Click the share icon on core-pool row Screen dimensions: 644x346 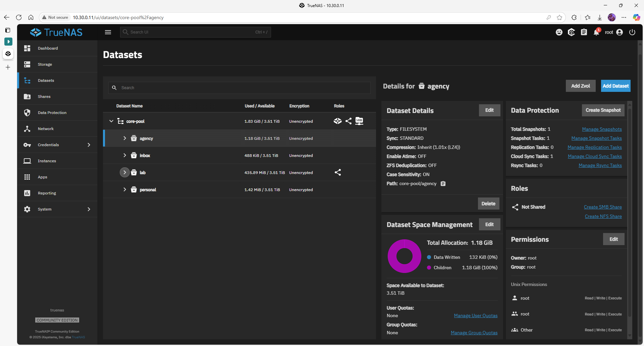348,121
